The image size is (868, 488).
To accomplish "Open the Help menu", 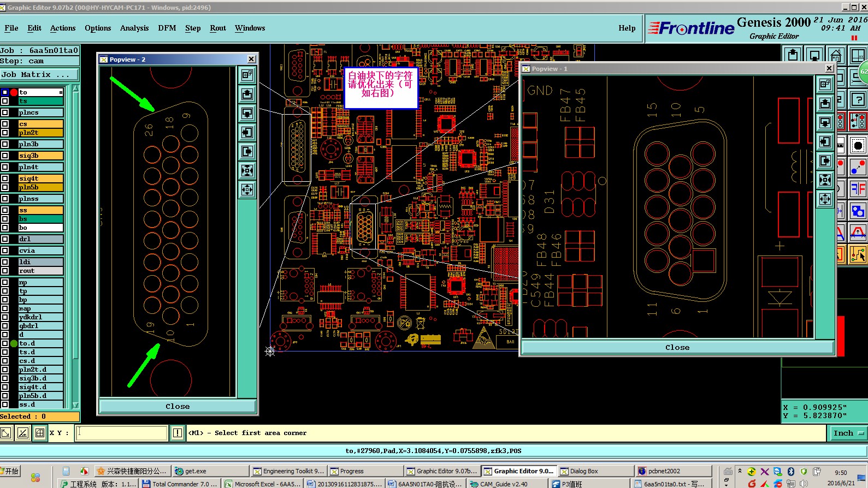I will click(627, 28).
